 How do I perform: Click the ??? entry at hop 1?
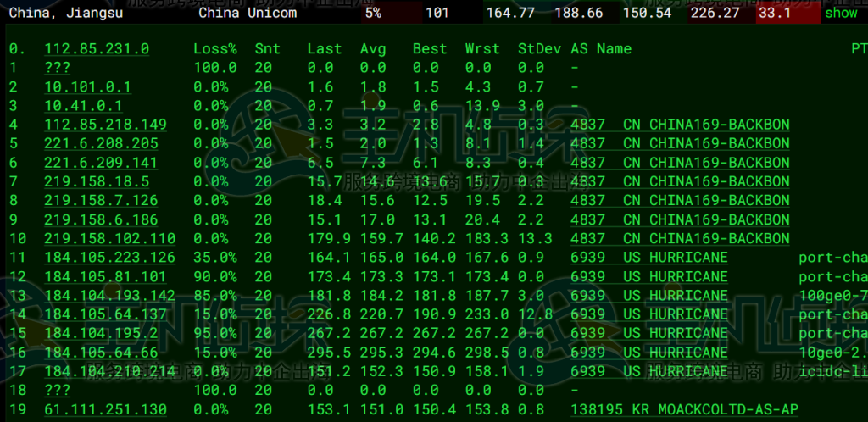58,68
